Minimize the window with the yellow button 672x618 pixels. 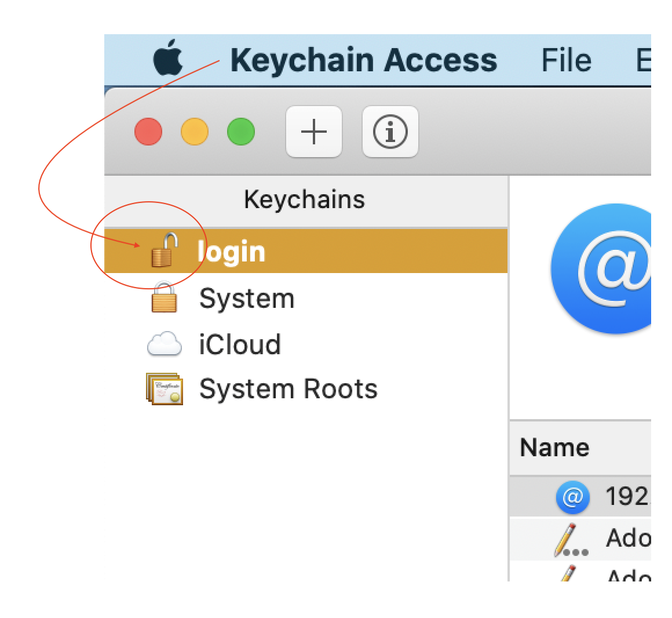coord(195,132)
